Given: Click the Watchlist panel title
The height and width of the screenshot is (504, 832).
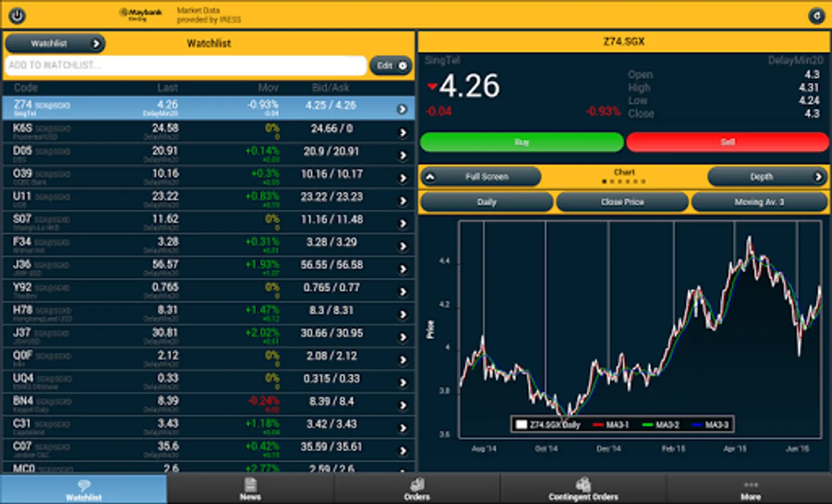Looking at the screenshot, I should point(209,43).
